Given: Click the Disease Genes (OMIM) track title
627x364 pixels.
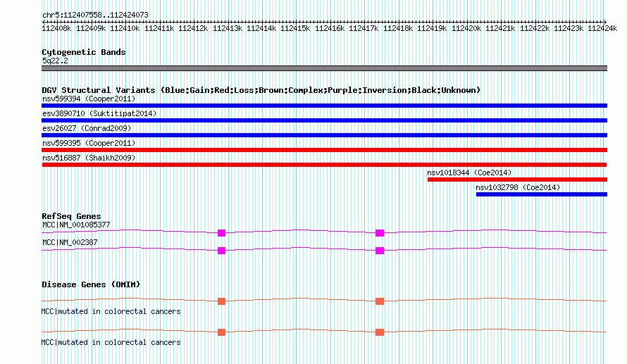Looking at the screenshot, I should pos(91,284).
